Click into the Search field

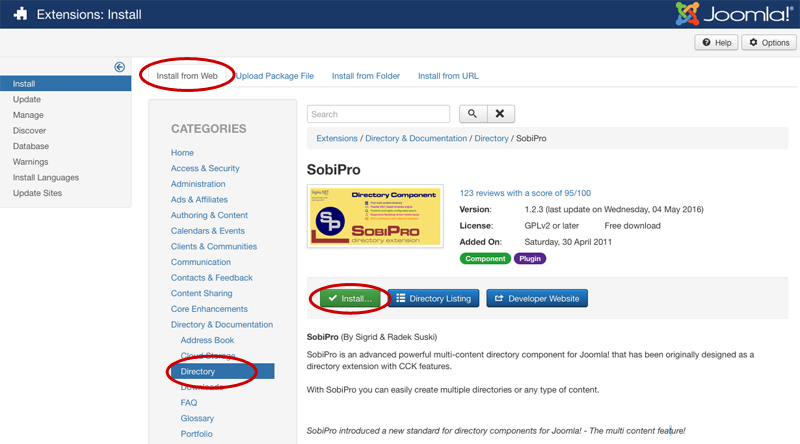pos(378,114)
